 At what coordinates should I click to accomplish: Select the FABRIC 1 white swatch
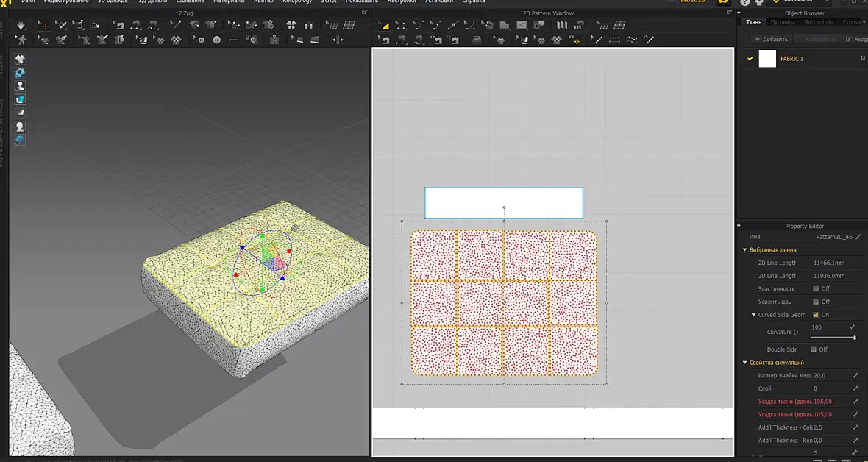(x=767, y=59)
